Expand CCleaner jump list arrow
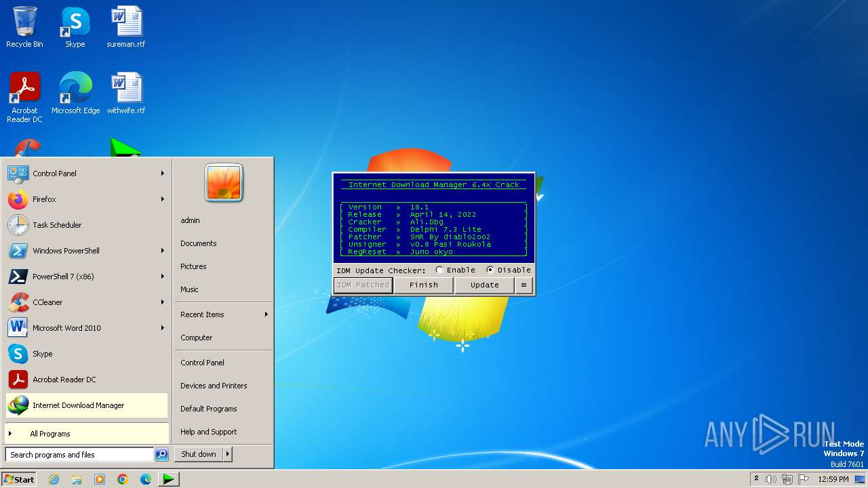This screenshot has width=868, height=488. [163, 302]
